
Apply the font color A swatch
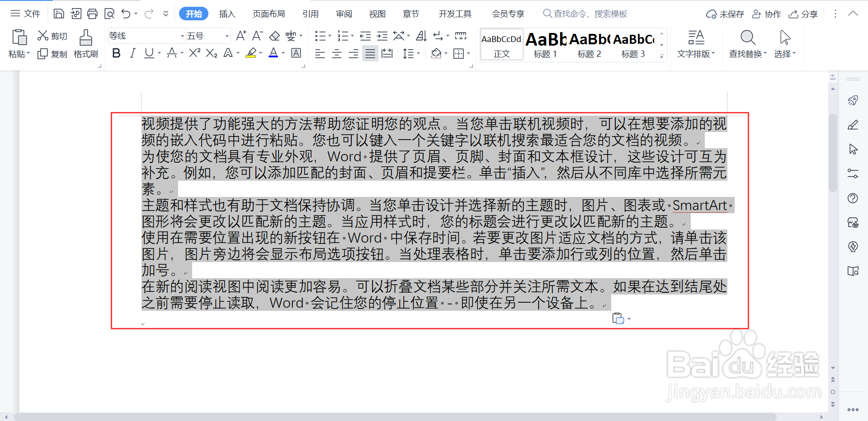coord(274,53)
